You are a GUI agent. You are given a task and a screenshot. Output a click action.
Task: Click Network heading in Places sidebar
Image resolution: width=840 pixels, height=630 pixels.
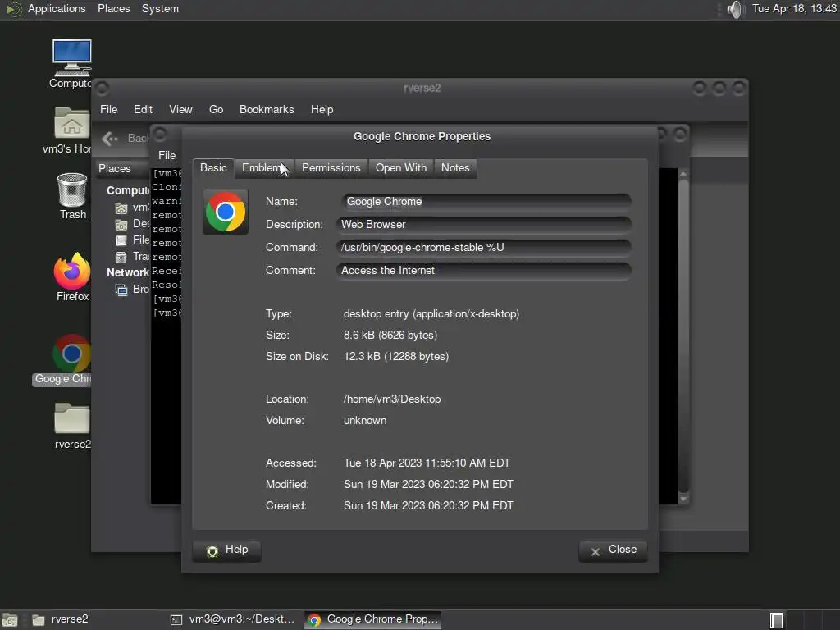click(x=127, y=272)
